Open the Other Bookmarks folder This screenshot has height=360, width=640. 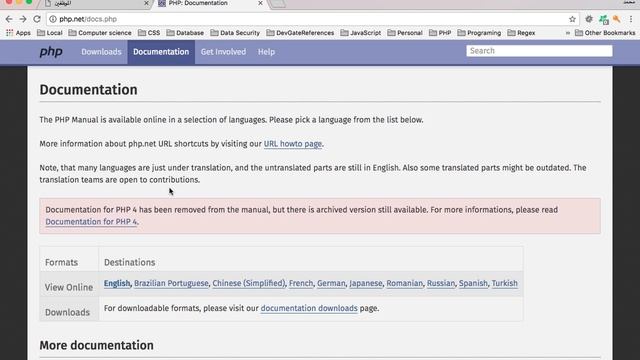pos(605,33)
